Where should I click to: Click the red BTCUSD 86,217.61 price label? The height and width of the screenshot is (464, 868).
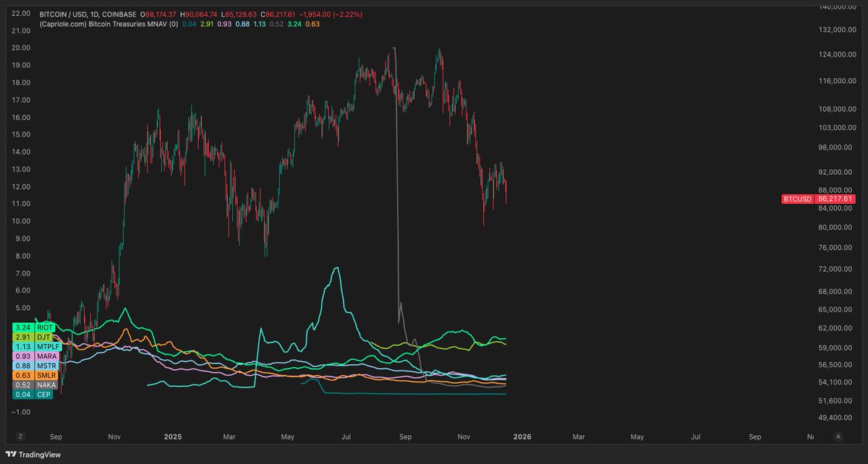819,198
